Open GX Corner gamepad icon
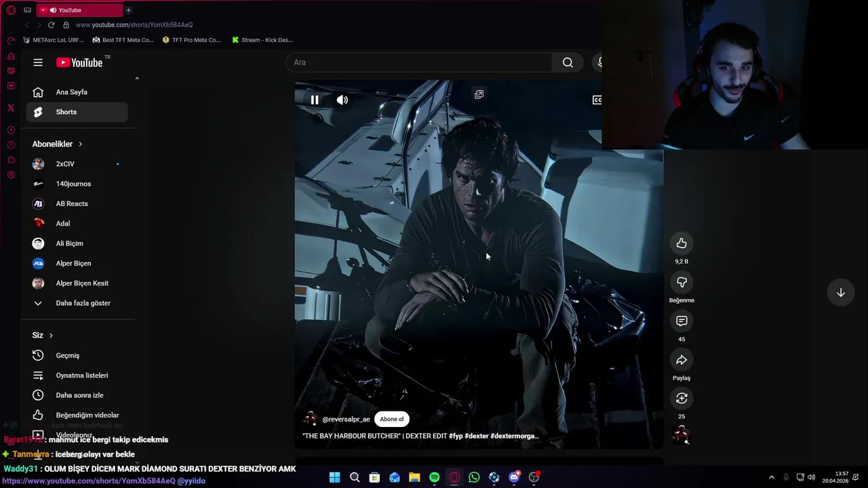868x488 pixels. pyautogui.click(x=27, y=10)
